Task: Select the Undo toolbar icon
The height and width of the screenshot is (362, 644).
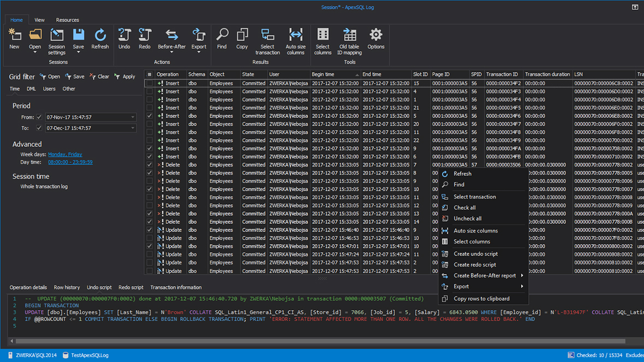Action: click(x=124, y=38)
